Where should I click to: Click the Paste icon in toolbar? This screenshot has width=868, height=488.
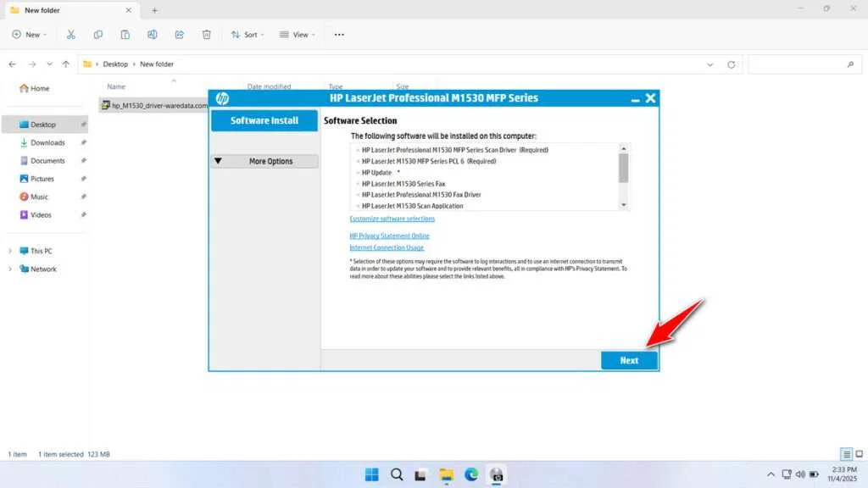click(125, 34)
